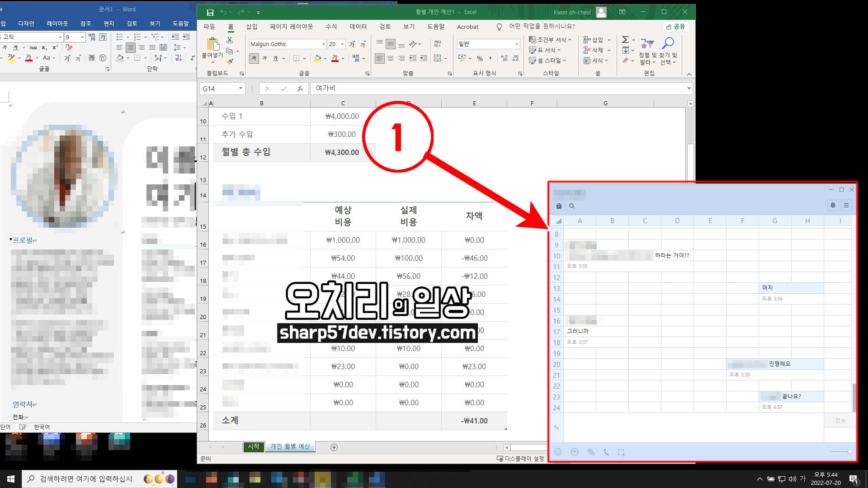The image size is (868, 488).
Task: Expand the G14 Name Box dropdown
Action: (241, 89)
